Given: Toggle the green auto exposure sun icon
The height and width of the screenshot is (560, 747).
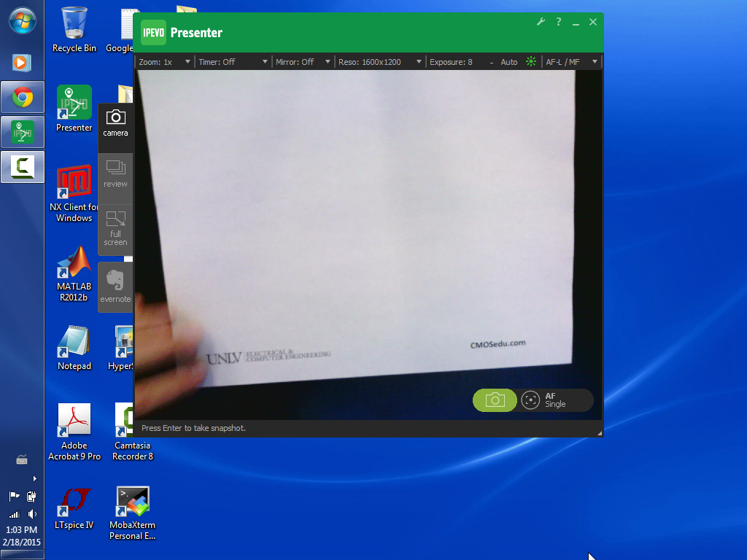Looking at the screenshot, I should 531,62.
